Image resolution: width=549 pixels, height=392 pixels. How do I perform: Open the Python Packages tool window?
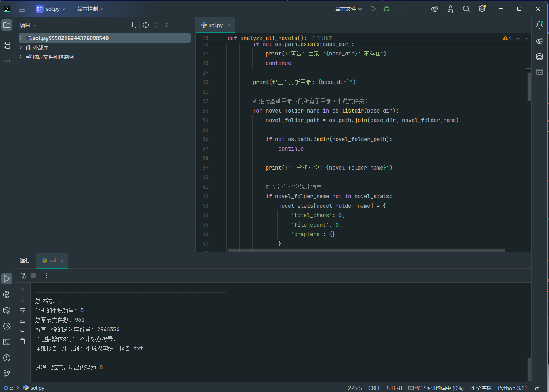7,310
